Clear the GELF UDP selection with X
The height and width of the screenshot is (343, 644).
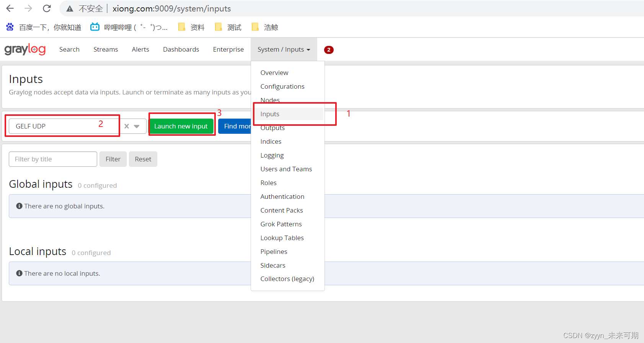[x=127, y=126]
